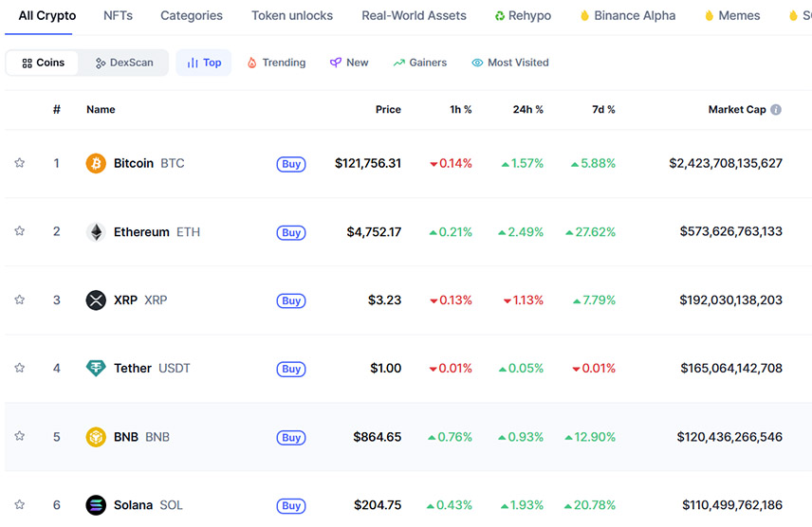Click the Coins grid icon

point(27,64)
